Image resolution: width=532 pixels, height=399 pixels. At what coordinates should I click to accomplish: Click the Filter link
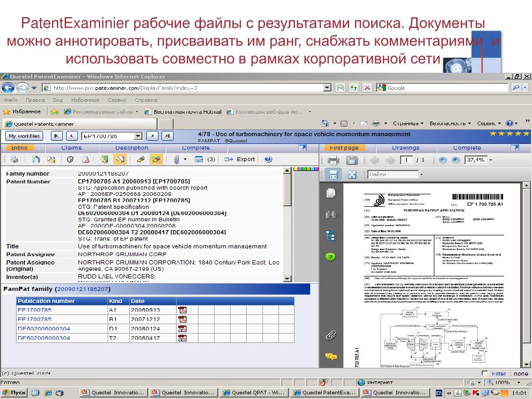[x=499, y=374]
